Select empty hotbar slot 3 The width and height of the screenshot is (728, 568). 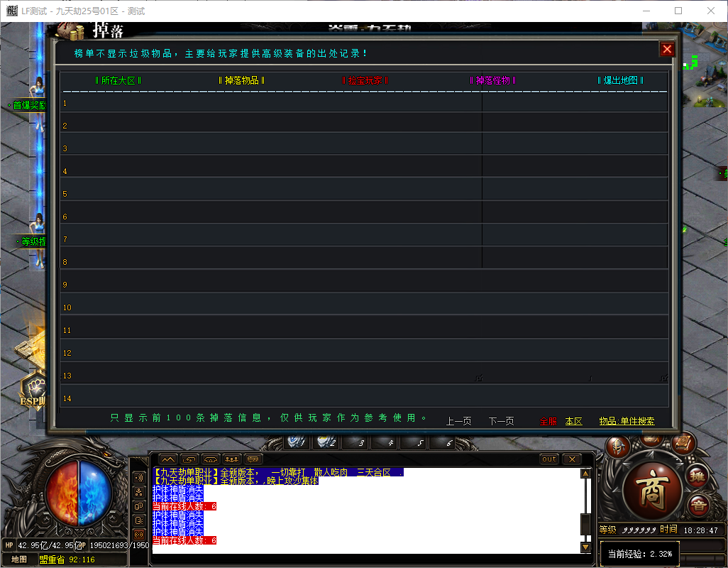[x=355, y=442]
